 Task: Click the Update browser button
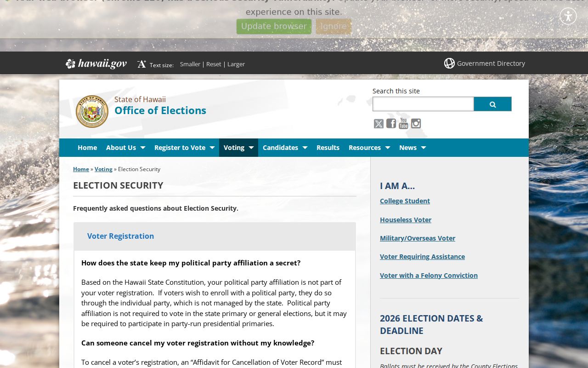(x=274, y=26)
